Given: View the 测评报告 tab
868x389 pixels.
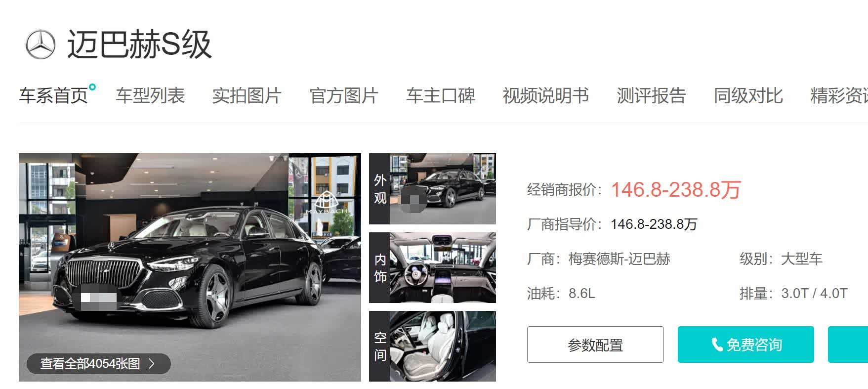Looking at the screenshot, I should pyautogui.click(x=652, y=96).
